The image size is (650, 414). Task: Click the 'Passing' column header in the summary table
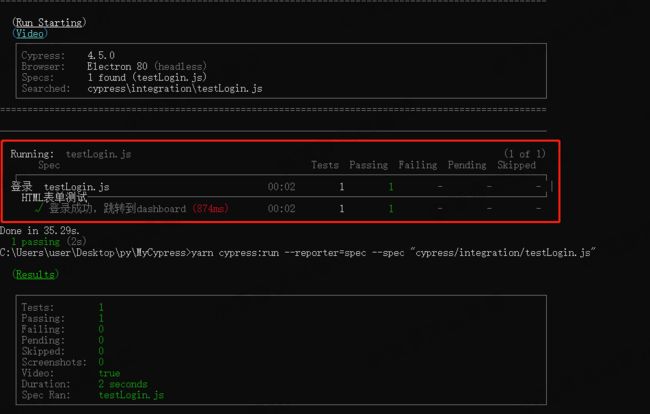(369, 165)
